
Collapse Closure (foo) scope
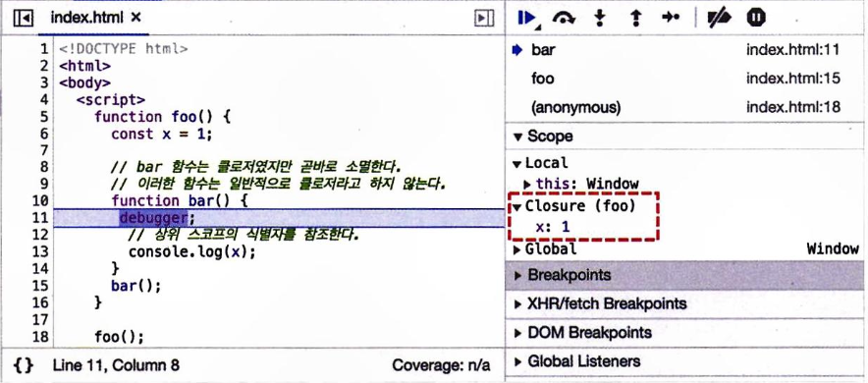point(517,207)
